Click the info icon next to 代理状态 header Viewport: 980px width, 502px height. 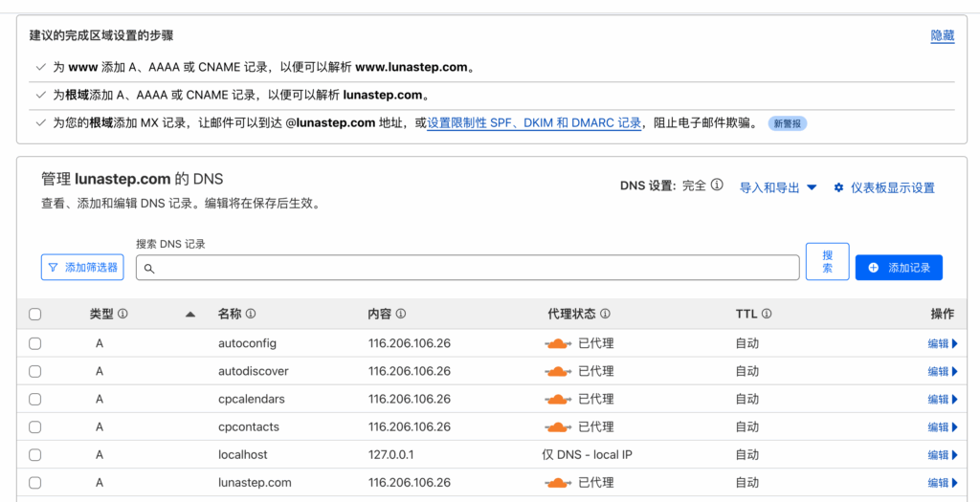tap(605, 314)
